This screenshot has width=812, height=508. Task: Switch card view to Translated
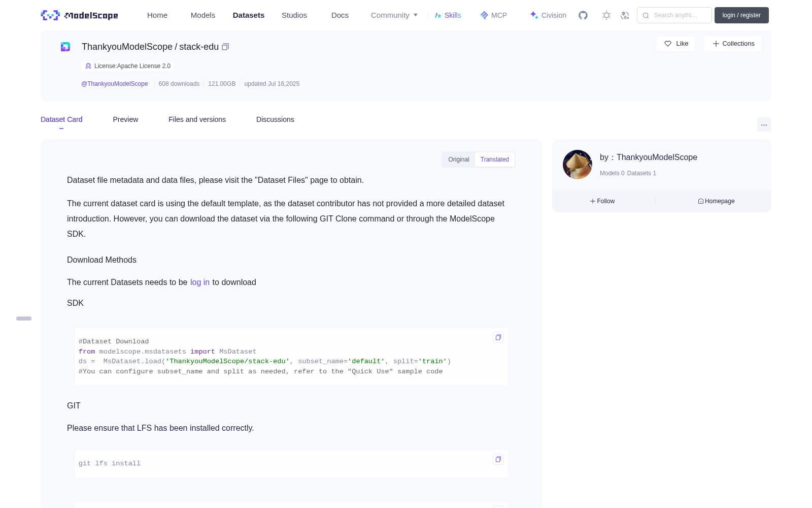coord(495,160)
